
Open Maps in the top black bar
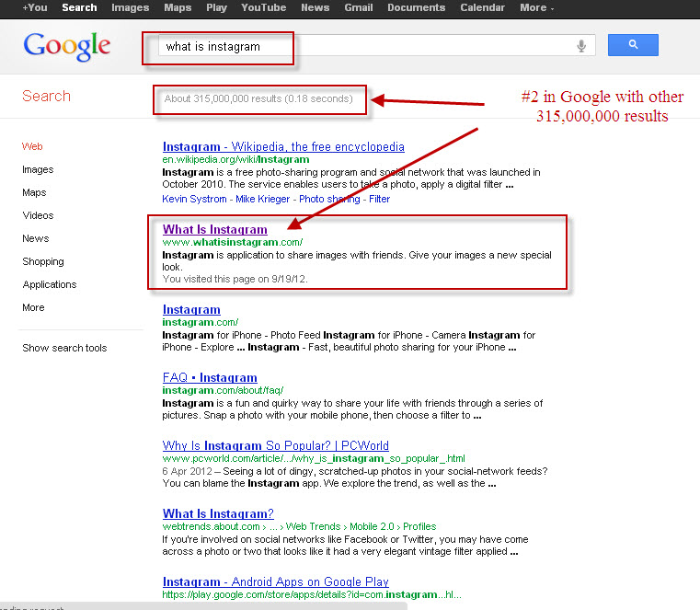point(178,7)
